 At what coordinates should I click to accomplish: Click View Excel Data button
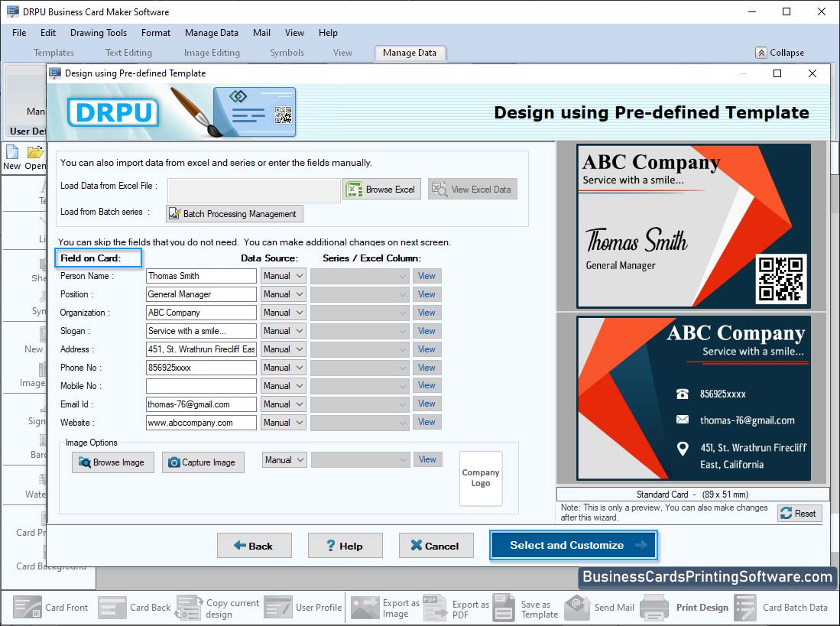(472, 189)
